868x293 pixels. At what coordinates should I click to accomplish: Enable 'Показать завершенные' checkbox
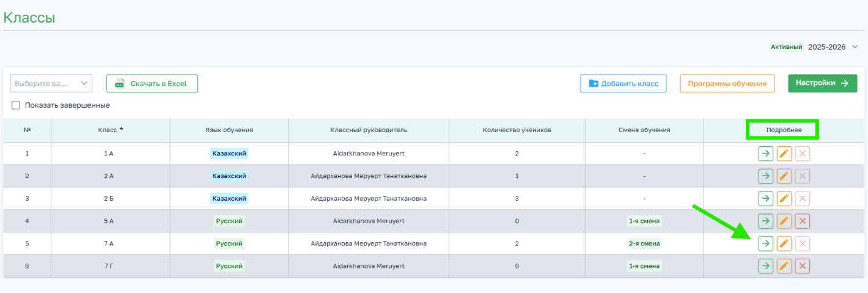point(16,105)
